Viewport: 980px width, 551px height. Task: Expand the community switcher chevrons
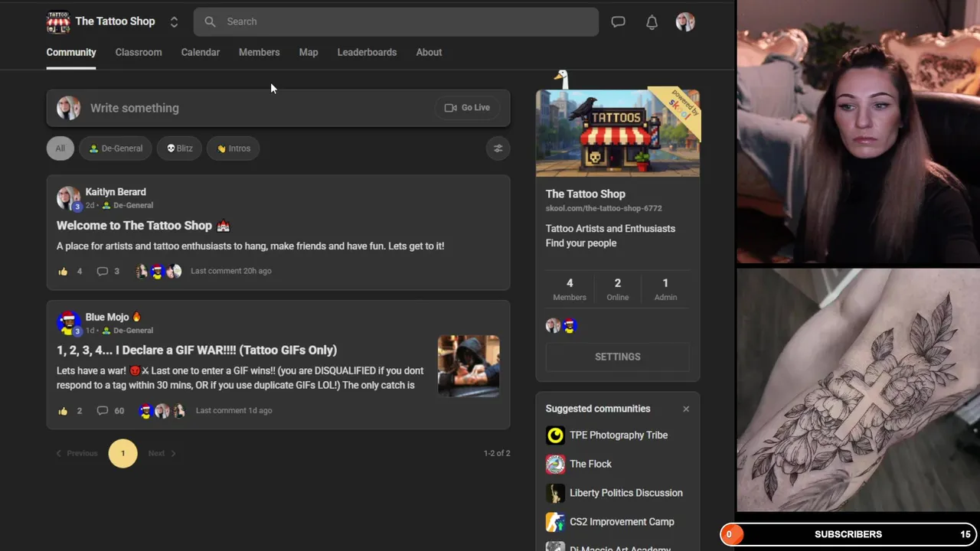click(174, 22)
